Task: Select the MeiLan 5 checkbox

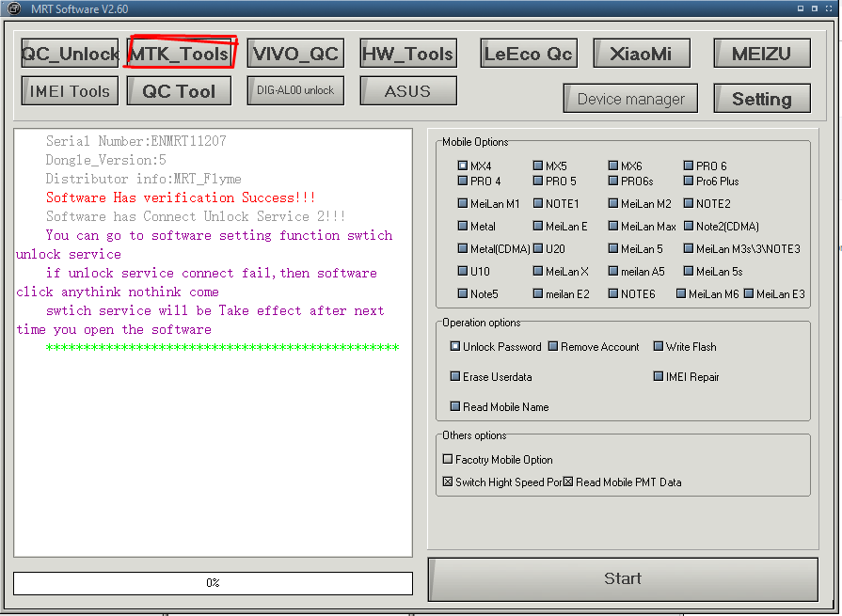Action: (612, 248)
